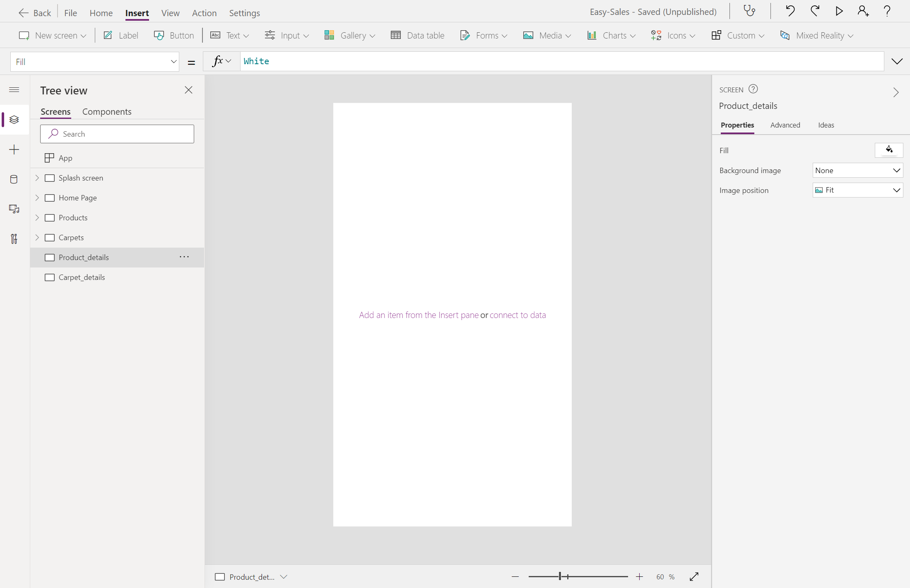Open the Data sources sidebar icon
Viewport: 910px width, 588px height.
tap(14, 179)
